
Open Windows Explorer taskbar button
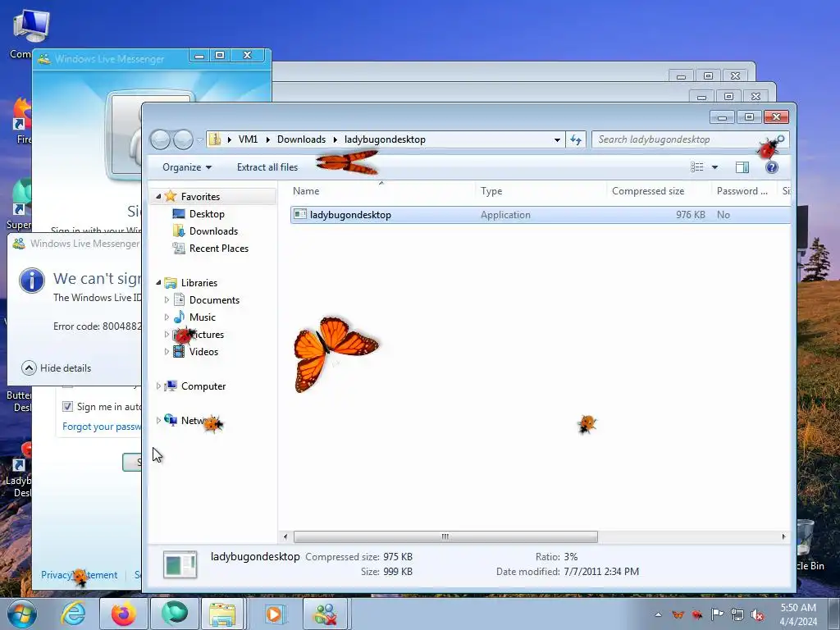click(x=222, y=614)
